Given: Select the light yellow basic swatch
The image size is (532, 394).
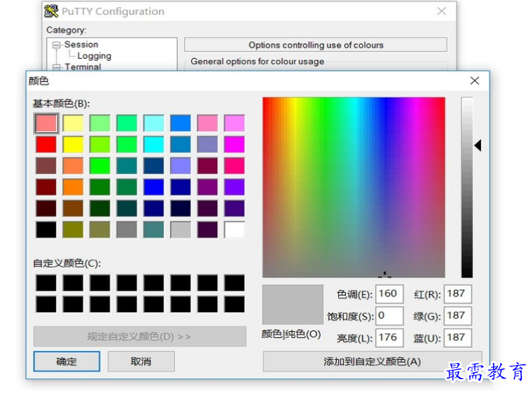Looking at the screenshot, I should click(x=73, y=123).
